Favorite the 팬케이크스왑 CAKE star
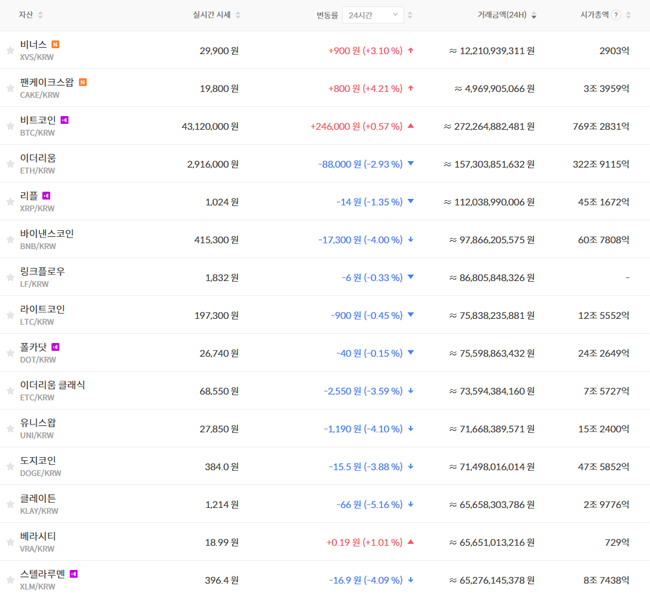 point(10,88)
